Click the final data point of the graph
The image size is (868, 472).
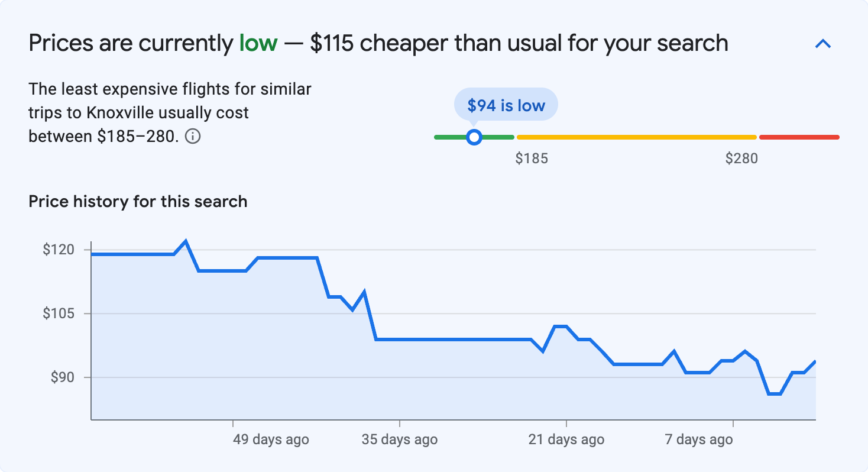tap(815, 361)
